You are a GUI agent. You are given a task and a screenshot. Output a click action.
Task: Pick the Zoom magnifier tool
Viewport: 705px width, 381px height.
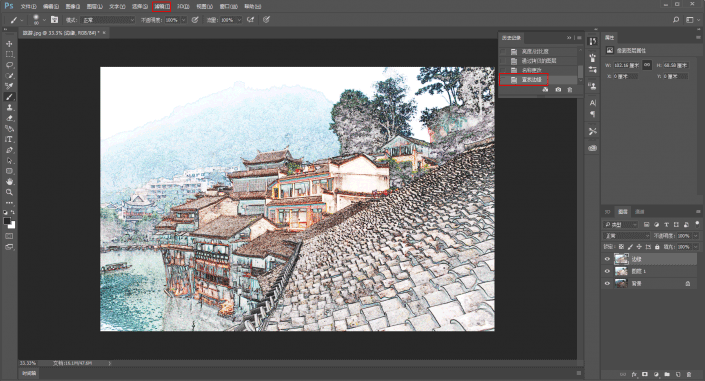(9, 192)
